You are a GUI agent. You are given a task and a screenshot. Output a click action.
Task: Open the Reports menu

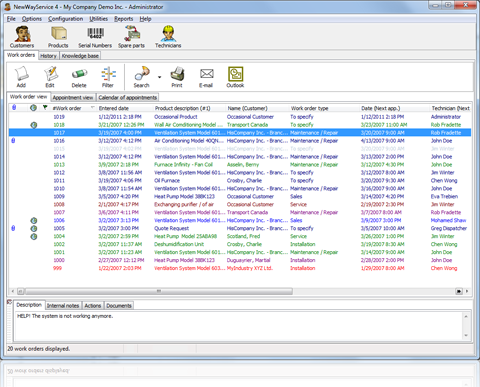click(x=123, y=19)
